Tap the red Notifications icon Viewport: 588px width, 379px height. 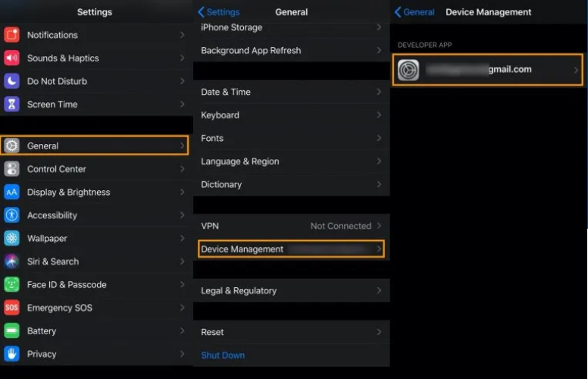(11, 35)
